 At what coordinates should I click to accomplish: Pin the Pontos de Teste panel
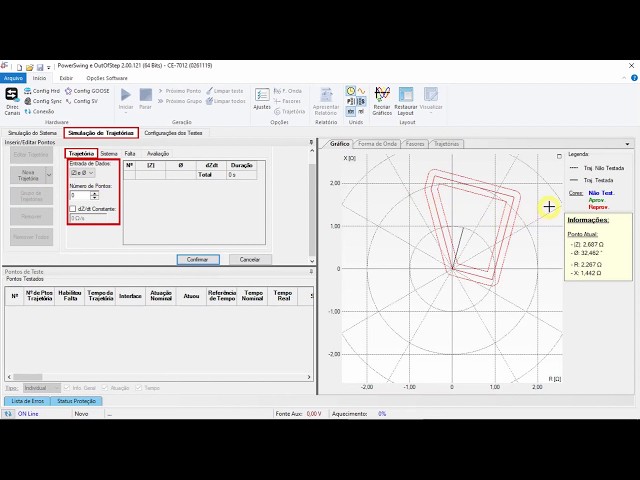(311, 271)
